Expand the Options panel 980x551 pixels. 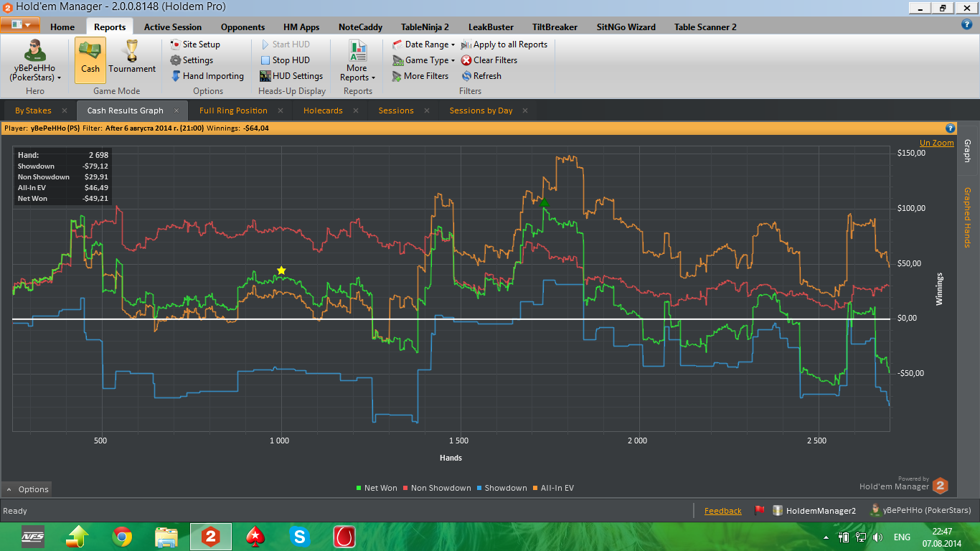27,489
